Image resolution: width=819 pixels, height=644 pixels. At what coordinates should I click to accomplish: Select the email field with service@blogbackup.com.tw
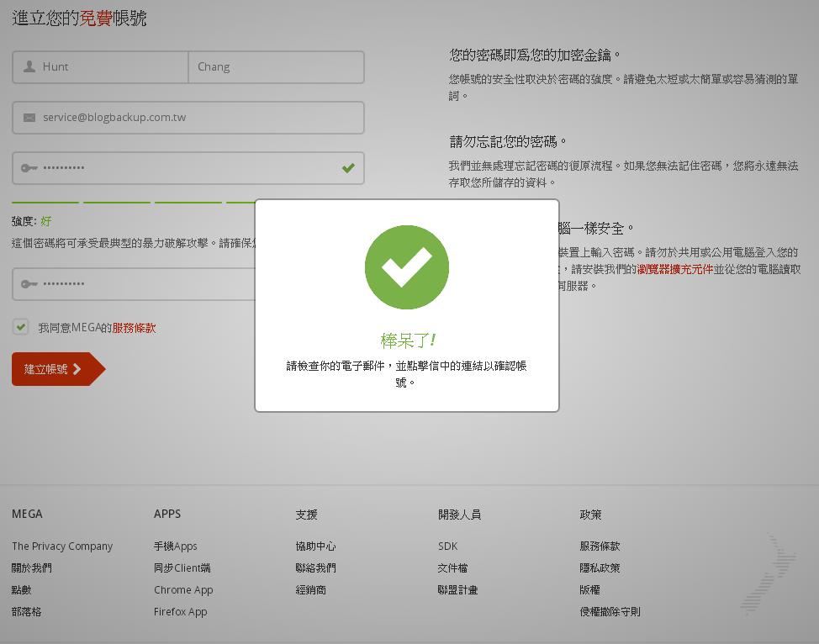[x=188, y=118]
